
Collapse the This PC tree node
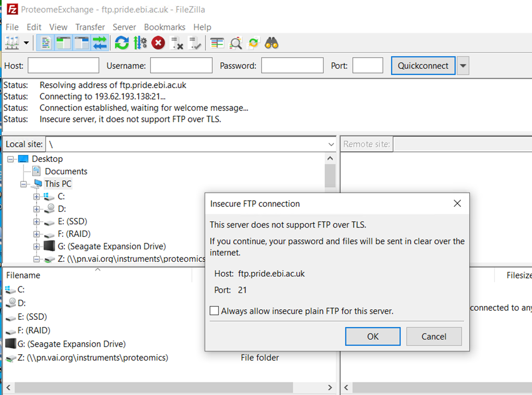[x=23, y=184]
